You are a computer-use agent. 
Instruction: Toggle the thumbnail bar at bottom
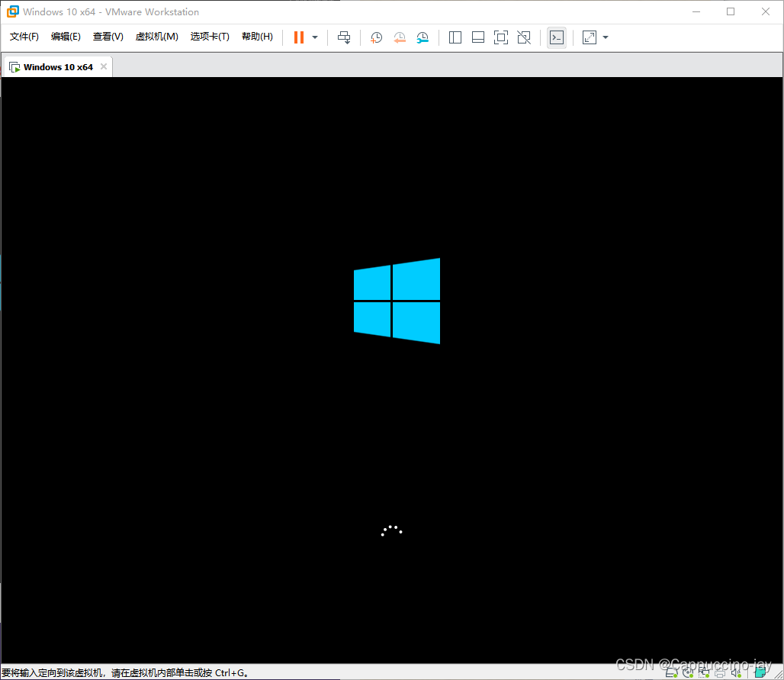click(478, 37)
